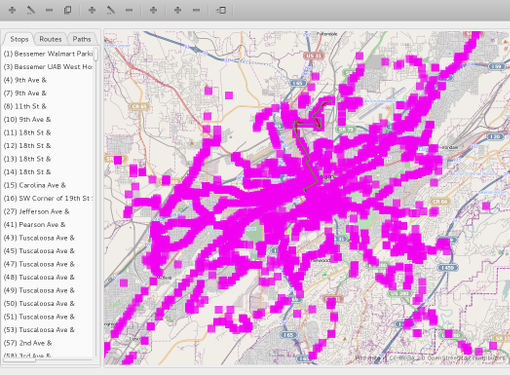
Task: Click the first edit pencil toolbar icon
Action: pos(31,10)
